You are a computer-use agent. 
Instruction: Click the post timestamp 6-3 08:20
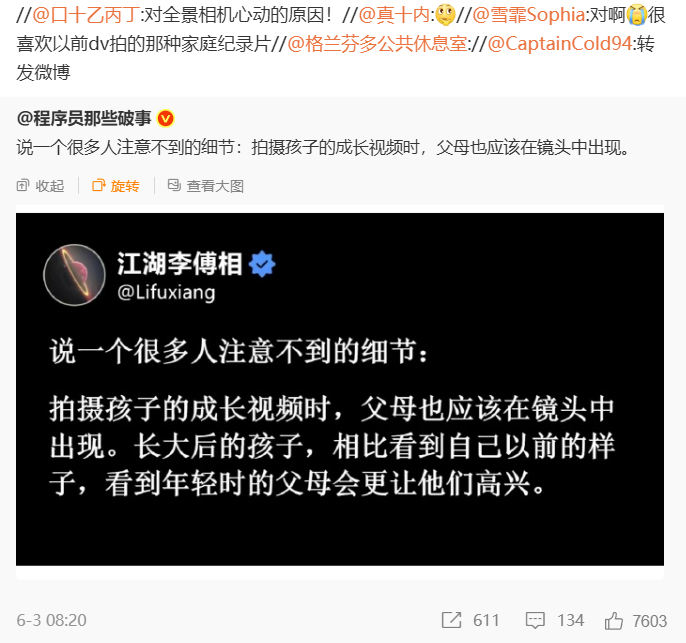pos(52,620)
